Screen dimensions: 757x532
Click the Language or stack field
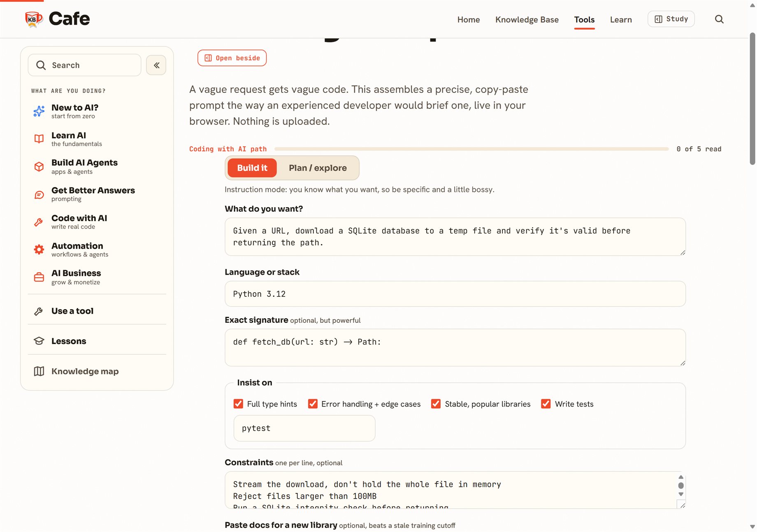click(x=455, y=294)
